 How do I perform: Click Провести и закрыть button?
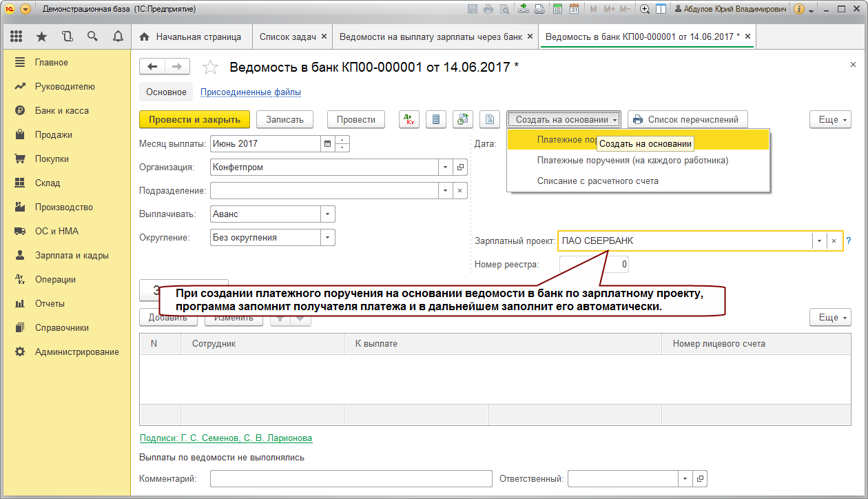tap(194, 119)
